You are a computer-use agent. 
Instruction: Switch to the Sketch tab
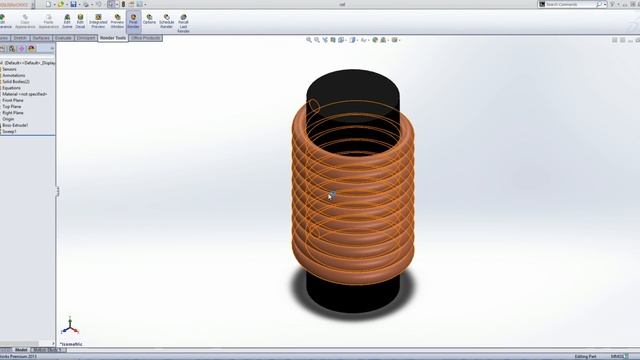[20, 38]
